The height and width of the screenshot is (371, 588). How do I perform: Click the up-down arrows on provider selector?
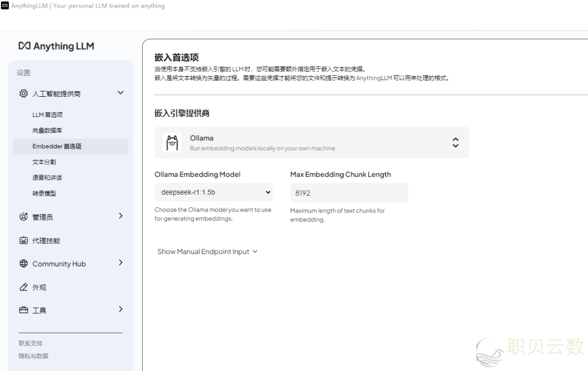coord(455,143)
